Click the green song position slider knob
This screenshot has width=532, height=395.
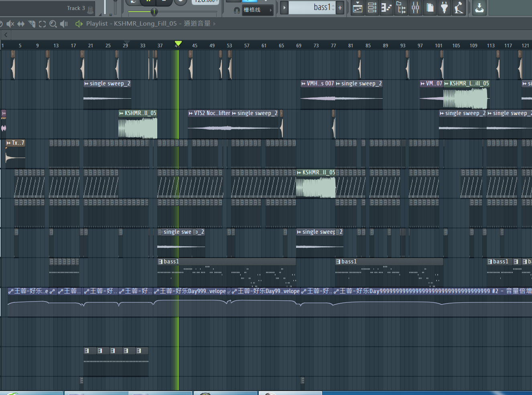[x=154, y=12]
